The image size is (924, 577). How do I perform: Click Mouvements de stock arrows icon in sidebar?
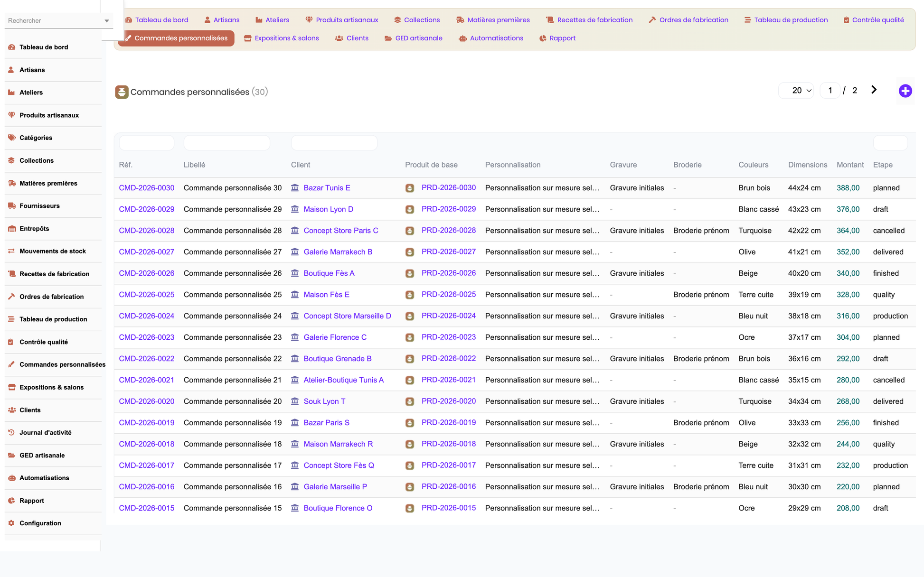(11, 251)
